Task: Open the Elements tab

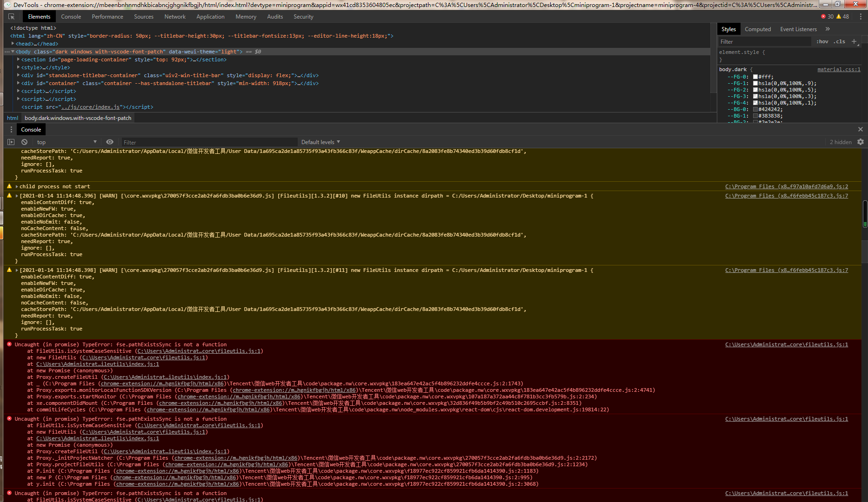Action: pyautogui.click(x=39, y=17)
